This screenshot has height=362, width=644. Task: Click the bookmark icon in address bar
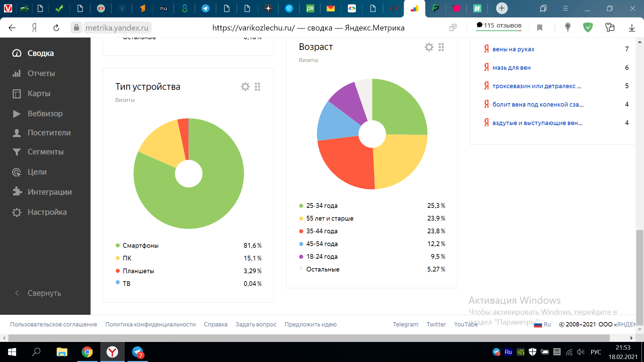pos(540,28)
